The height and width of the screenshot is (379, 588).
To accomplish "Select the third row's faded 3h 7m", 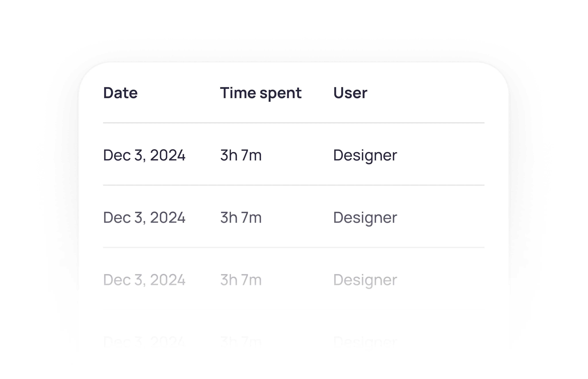I will 241,280.
